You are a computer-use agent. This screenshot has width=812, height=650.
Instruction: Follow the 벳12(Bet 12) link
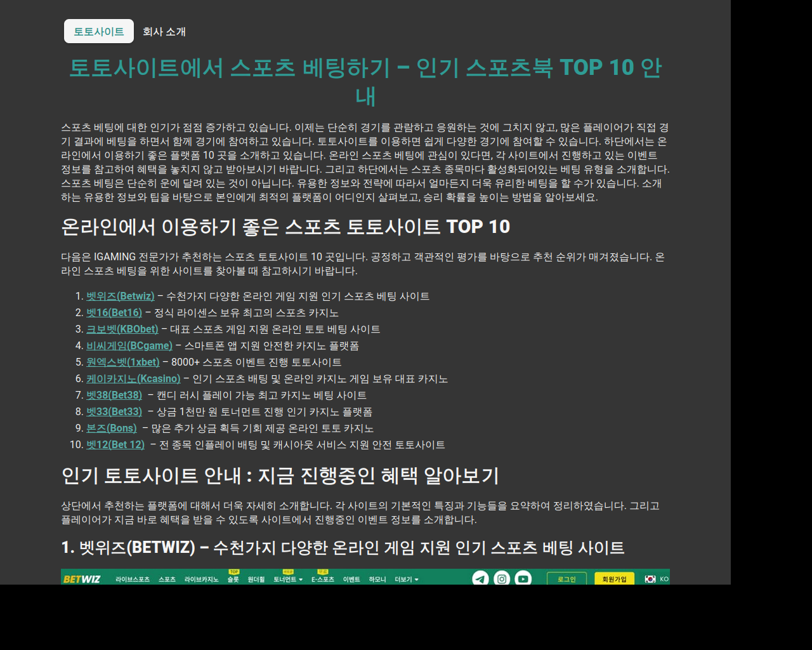click(115, 445)
